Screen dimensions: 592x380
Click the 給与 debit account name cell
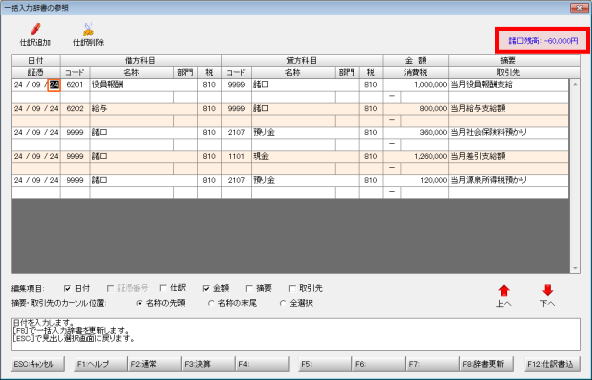pyautogui.click(x=132, y=109)
